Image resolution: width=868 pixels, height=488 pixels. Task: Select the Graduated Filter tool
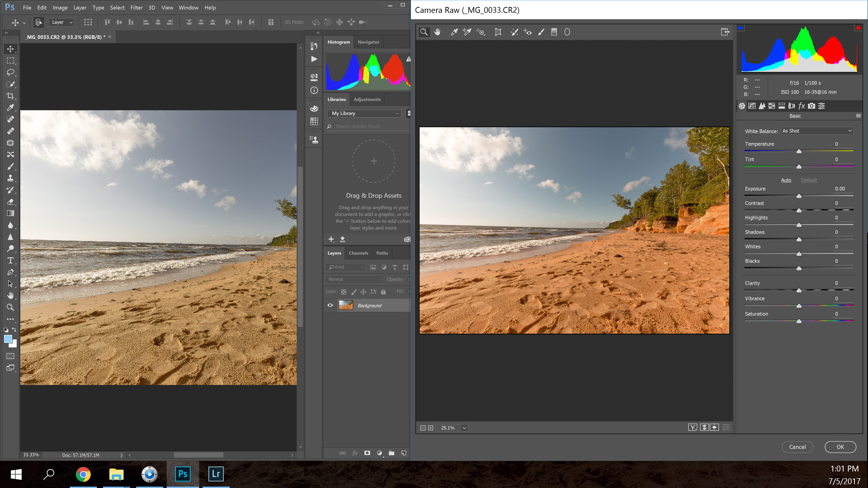[554, 32]
